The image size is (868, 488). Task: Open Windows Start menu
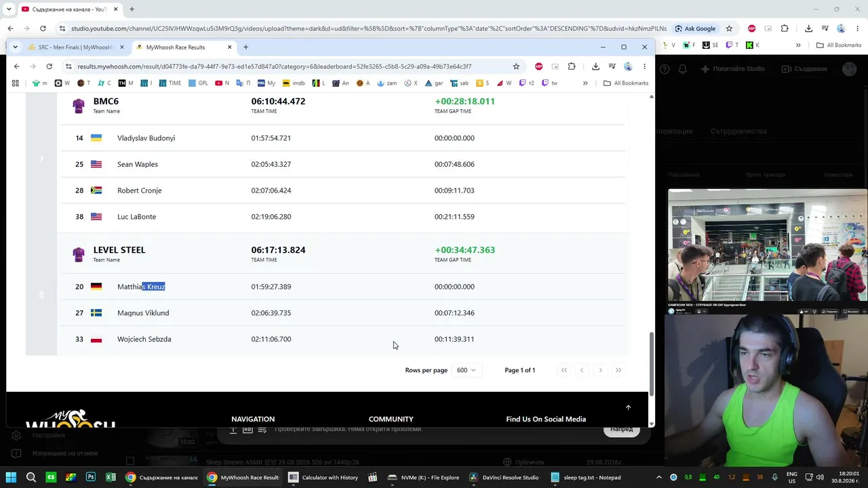pyautogui.click(x=11, y=477)
